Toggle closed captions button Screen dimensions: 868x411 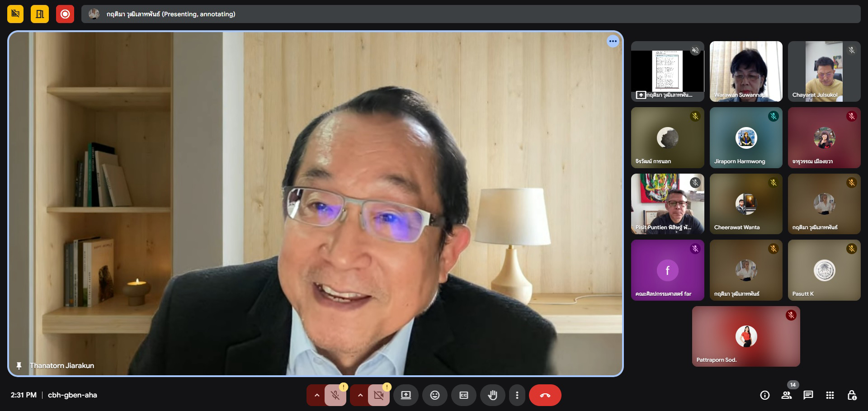pyautogui.click(x=463, y=395)
